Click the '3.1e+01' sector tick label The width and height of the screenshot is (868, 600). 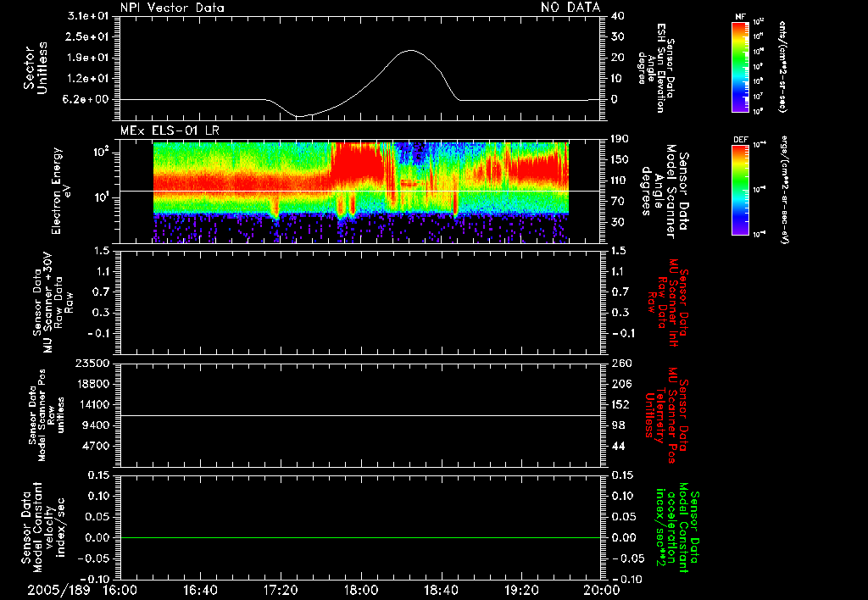[88, 16]
